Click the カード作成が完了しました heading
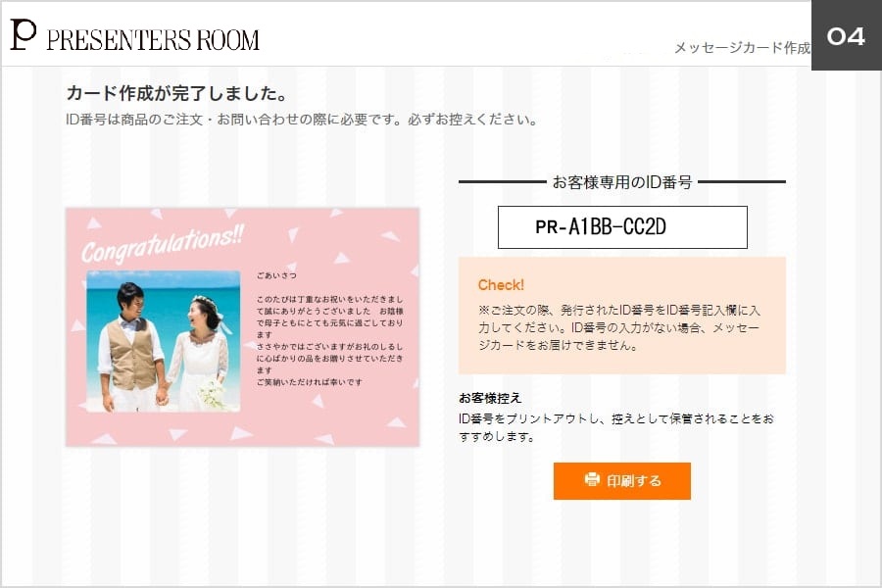The width and height of the screenshot is (882, 588). [x=176, y=93]
